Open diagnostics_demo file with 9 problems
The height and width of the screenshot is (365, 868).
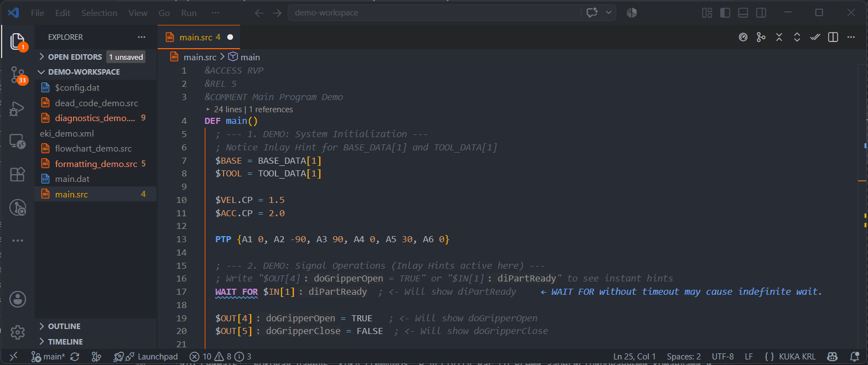click(x=96, y=118)
